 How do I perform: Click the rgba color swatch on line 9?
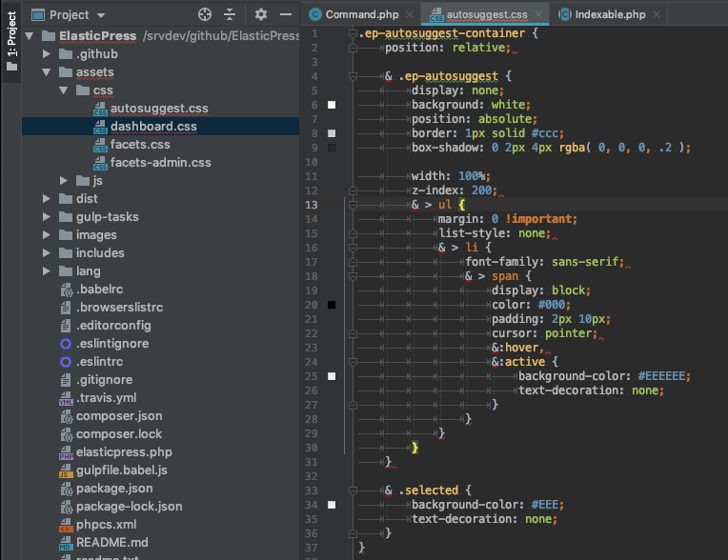point(332,148)
